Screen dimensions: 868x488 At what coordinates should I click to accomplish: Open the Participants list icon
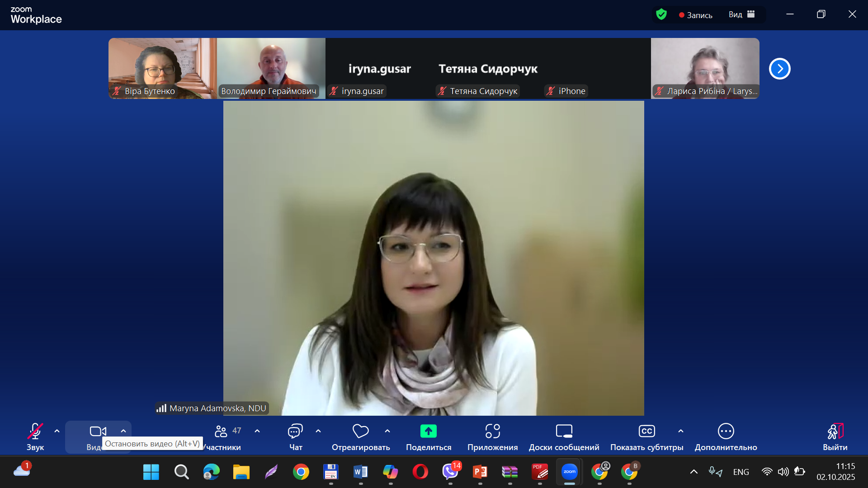click(221, 432)
